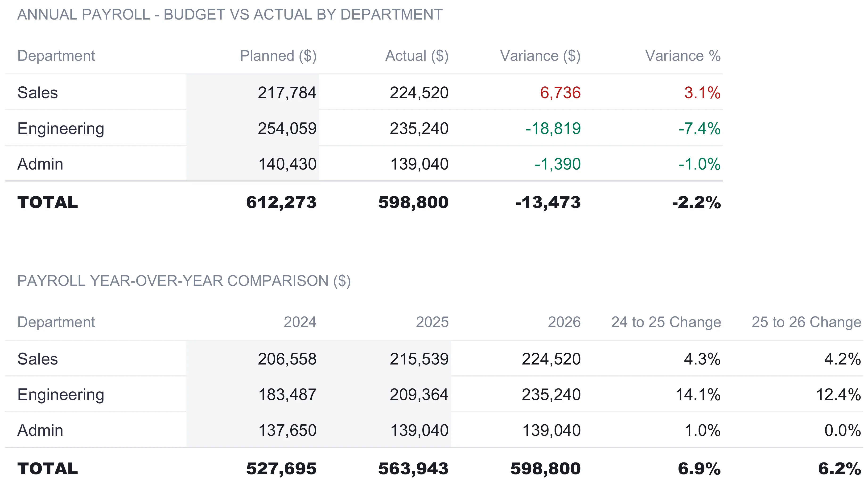Select 2024 total 527,695
The width and height of the screenshot is (868, 486).
[281, 469]
